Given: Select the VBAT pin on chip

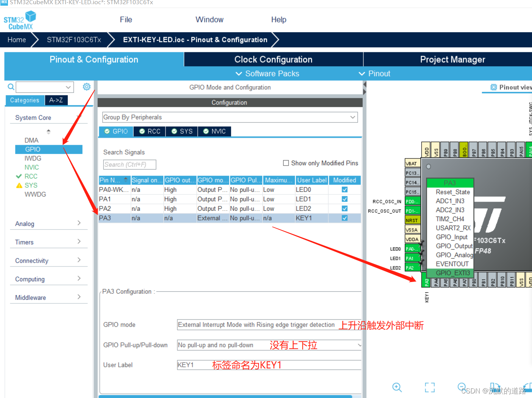Looking at the screenshot, I should click(412, 163).
